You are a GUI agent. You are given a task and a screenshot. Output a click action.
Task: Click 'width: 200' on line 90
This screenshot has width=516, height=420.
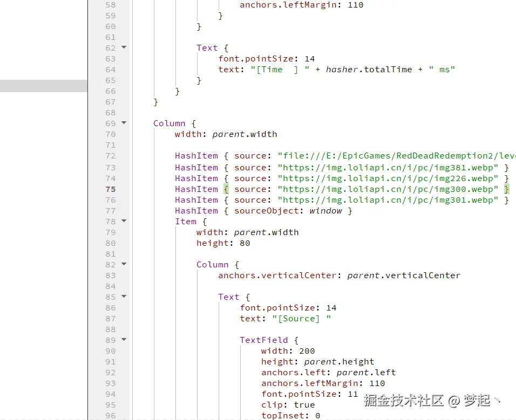tap(288, 351)
